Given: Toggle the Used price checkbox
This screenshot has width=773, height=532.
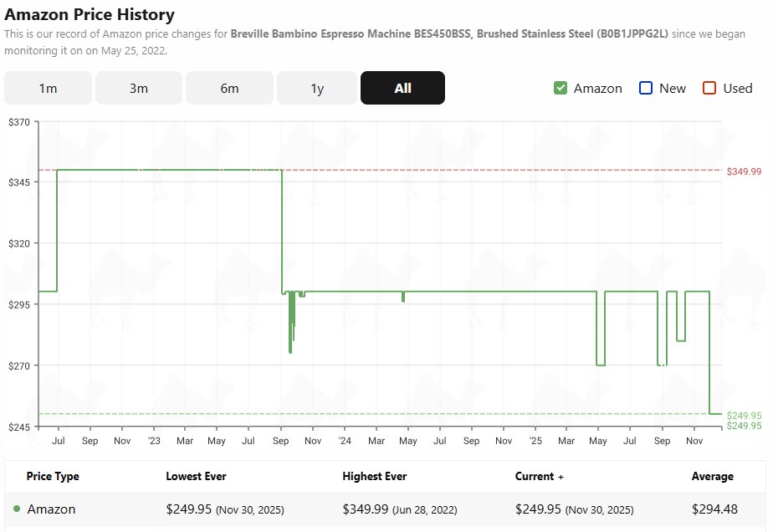Looking at the screenshot, I should click(709, 88).
